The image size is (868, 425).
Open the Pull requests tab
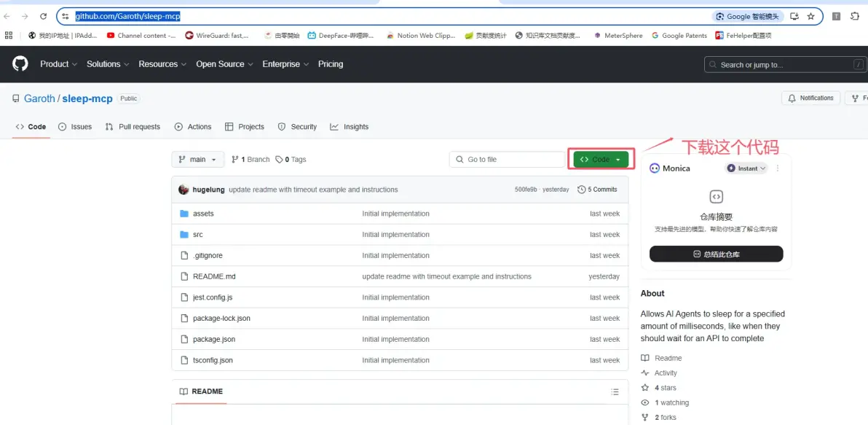pos(133,127)
